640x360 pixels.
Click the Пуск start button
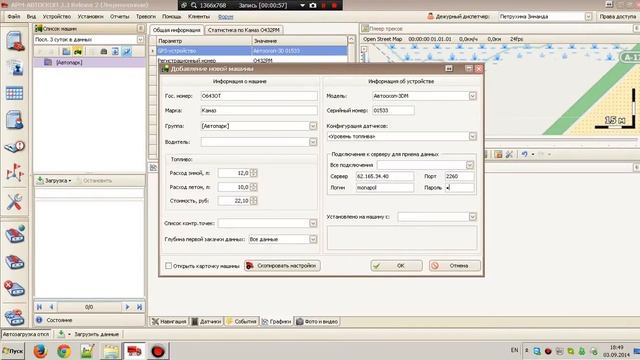click(13, 351)
